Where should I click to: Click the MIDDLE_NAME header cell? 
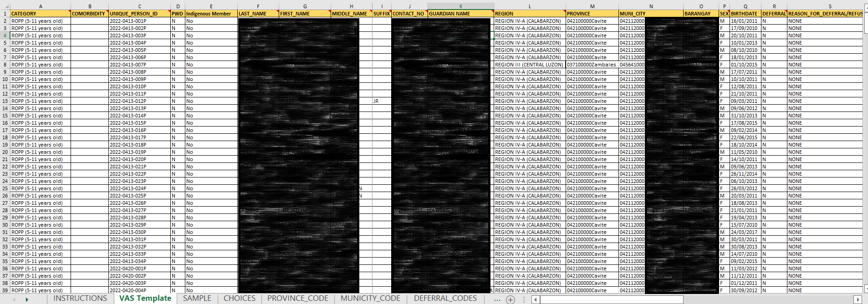coord(352,14)
